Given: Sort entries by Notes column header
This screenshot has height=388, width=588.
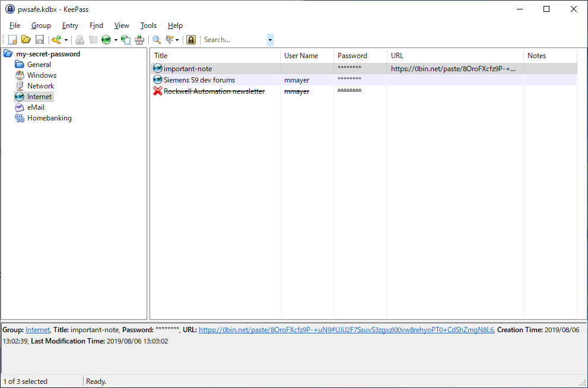Looking at the screenshot, I should click(550, 56).
